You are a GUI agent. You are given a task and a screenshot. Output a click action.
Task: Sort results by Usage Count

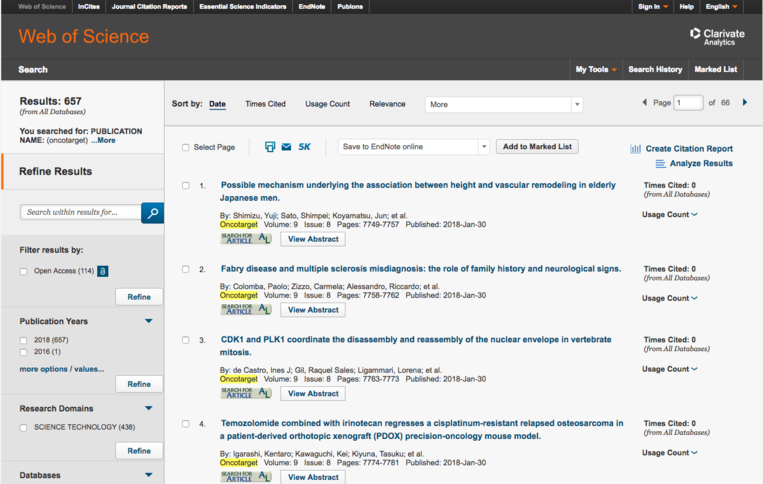point(327,104)
